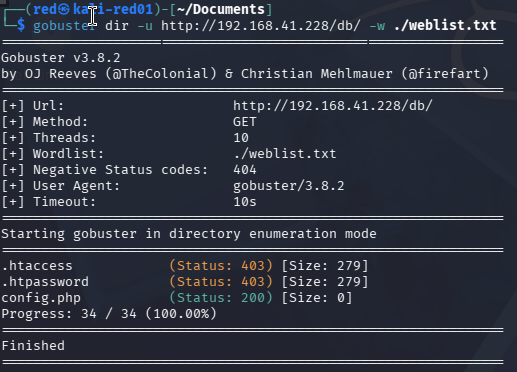Click the Gobuster v3.8.2 banner text

61,58
